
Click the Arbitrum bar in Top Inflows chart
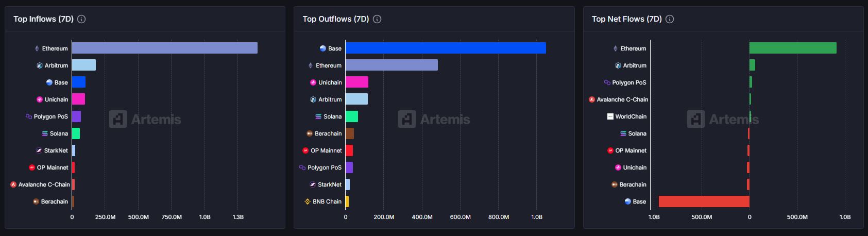(x=84, y=65)
